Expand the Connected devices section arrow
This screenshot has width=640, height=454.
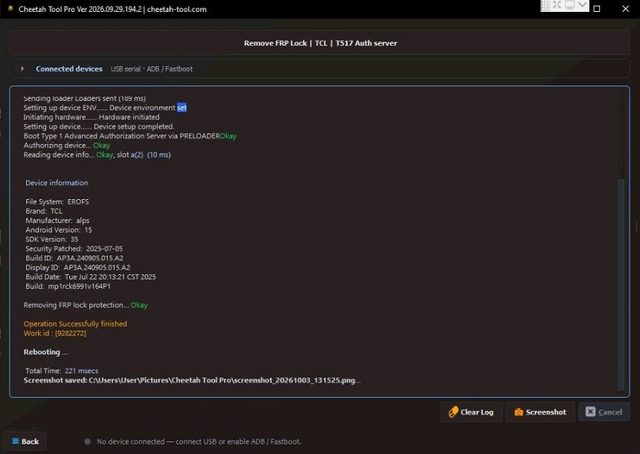(x=22, y=69)
